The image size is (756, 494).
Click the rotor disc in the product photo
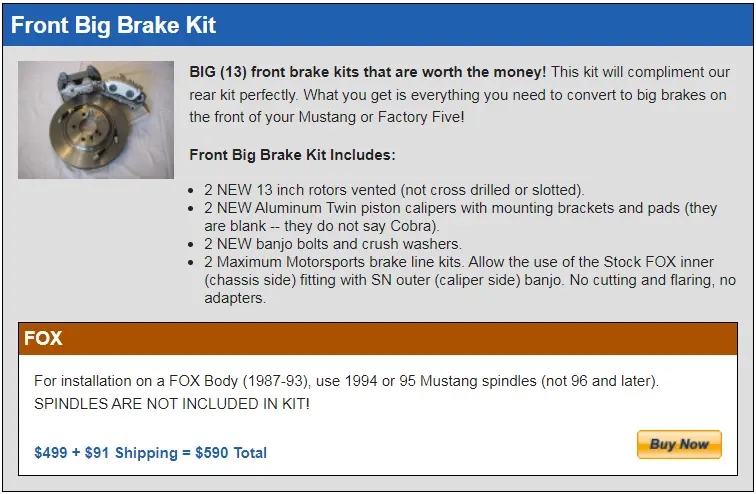pyautogui.click(x=89, y=130)
